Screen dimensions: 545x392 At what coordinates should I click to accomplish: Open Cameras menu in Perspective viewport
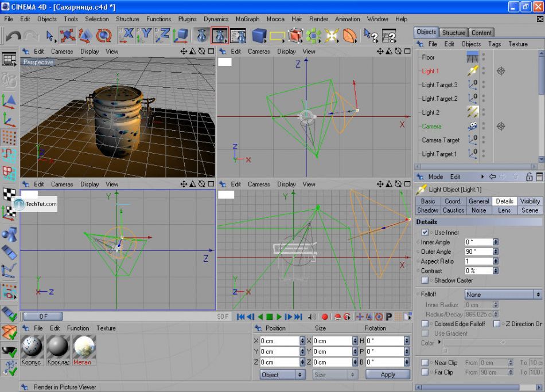(x=62, y=52)
